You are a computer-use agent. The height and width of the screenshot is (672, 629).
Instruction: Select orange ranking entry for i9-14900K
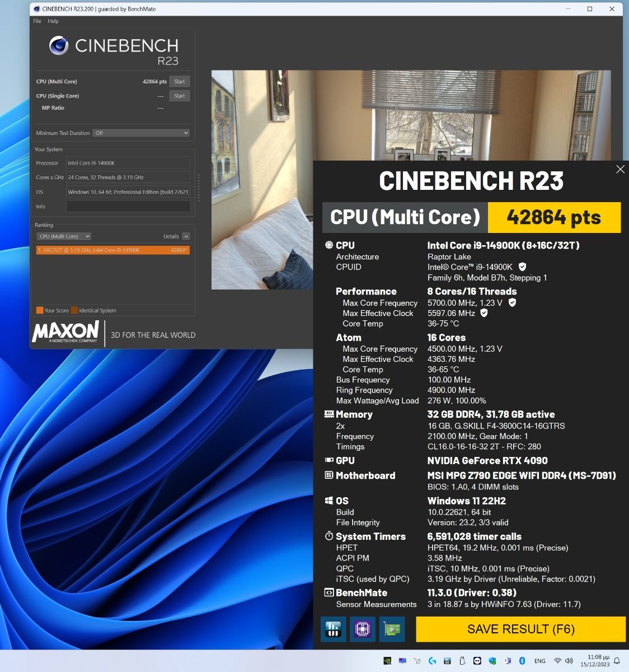point(113,250)
